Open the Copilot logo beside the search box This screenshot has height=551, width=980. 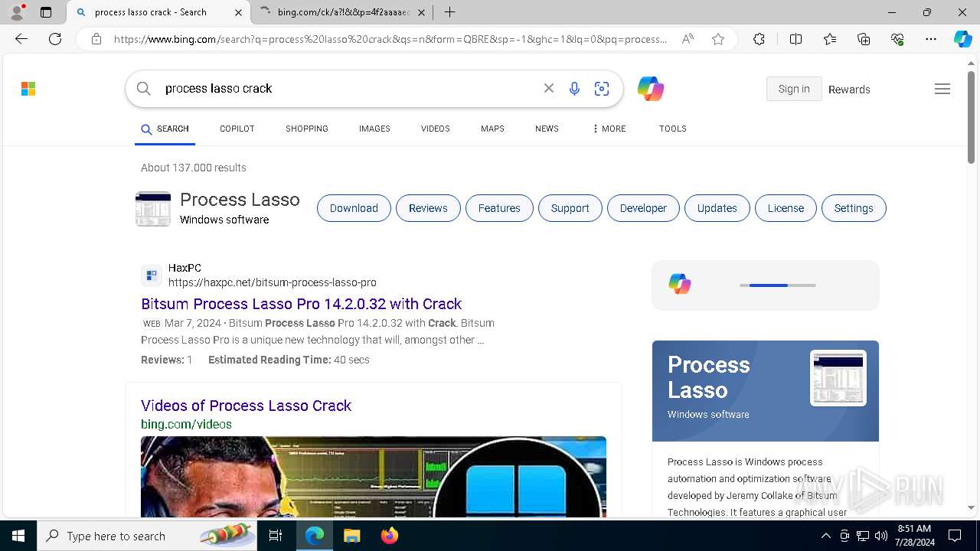651,89
